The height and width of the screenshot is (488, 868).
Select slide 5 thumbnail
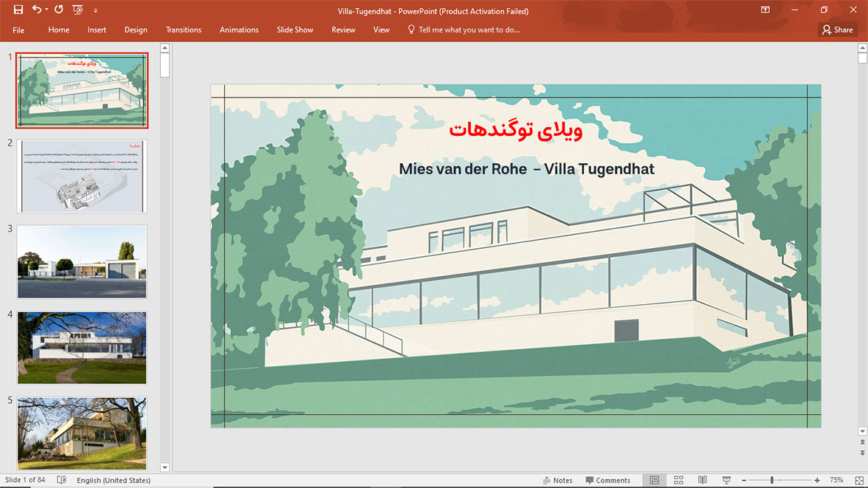[x=82, y=433]
